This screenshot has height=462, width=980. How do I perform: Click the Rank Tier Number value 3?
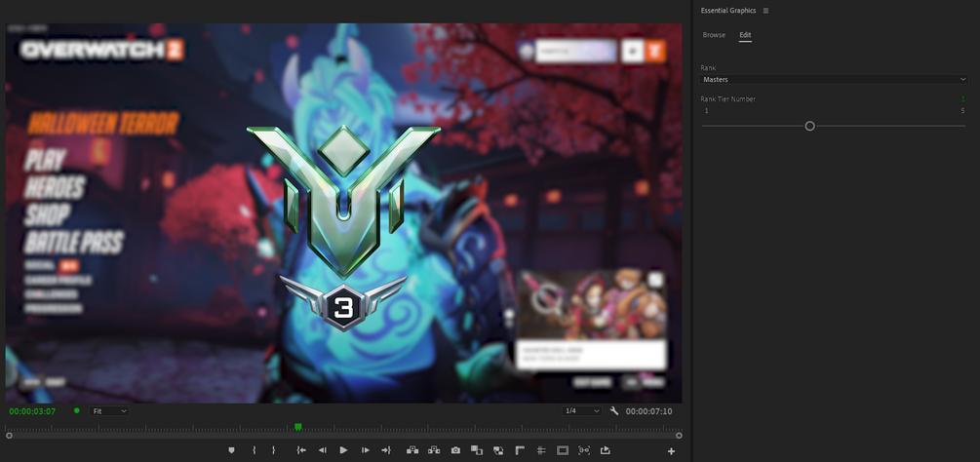coord(962,99)
